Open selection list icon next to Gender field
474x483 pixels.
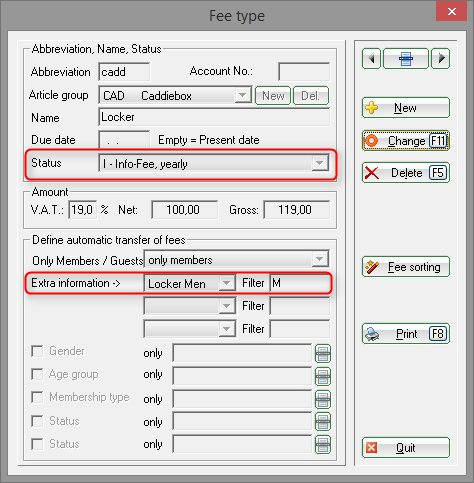pos(323,353)
